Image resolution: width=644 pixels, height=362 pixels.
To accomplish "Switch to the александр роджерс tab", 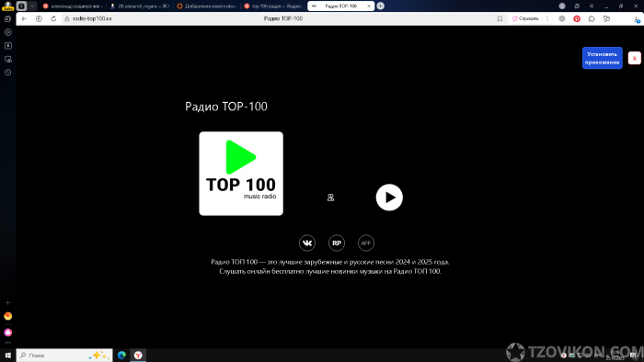I will coord(73,6).
